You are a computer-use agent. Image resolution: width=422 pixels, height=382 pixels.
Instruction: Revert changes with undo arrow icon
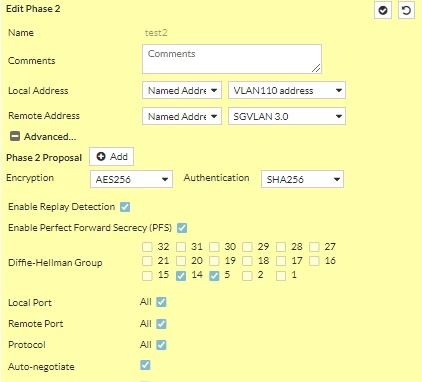click(406, 11)
